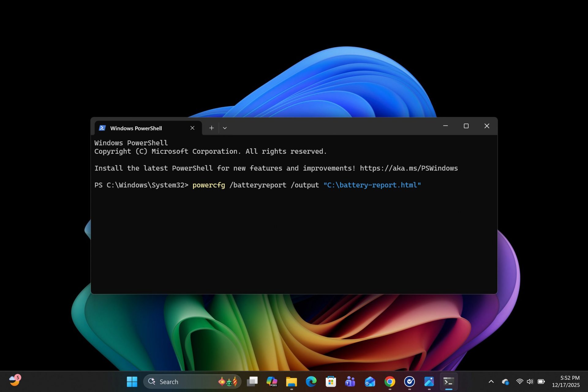Open a new terminal tab with the plus button
588x392 pixels.
tap(211, 128)
